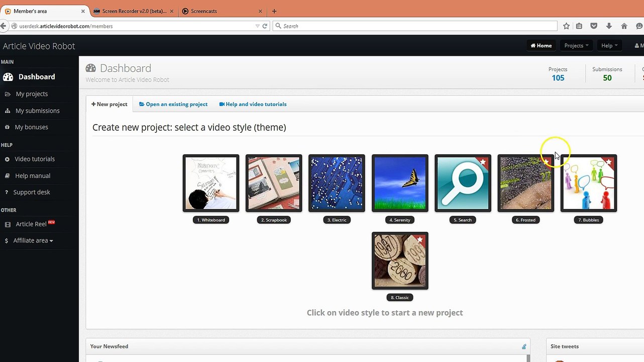Choose the Scrapbook video style thumbnail
Image resolution: width=644 pixels, height=362 pixels.
pos(274,183)
